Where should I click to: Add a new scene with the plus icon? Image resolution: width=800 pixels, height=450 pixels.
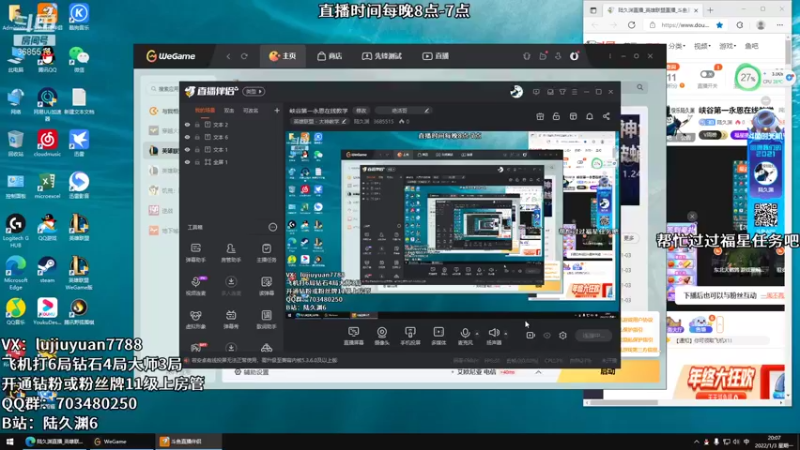277,110
